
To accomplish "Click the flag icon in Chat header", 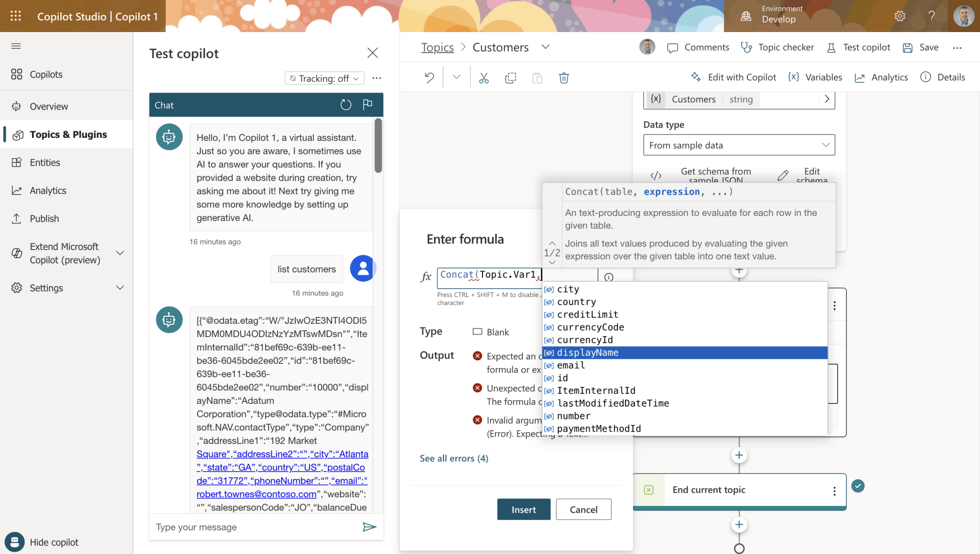I will click(x=368, y=105).
